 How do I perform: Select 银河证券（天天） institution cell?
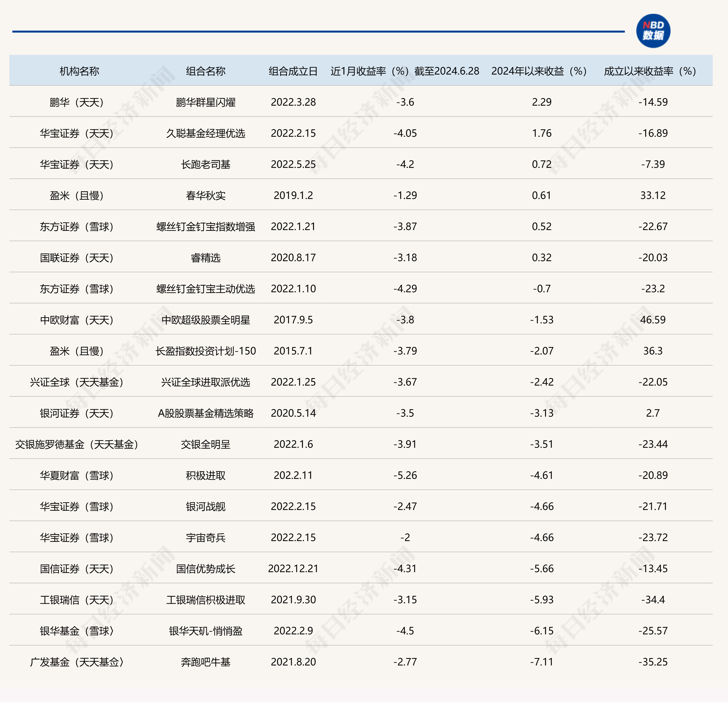pos(77,413)
